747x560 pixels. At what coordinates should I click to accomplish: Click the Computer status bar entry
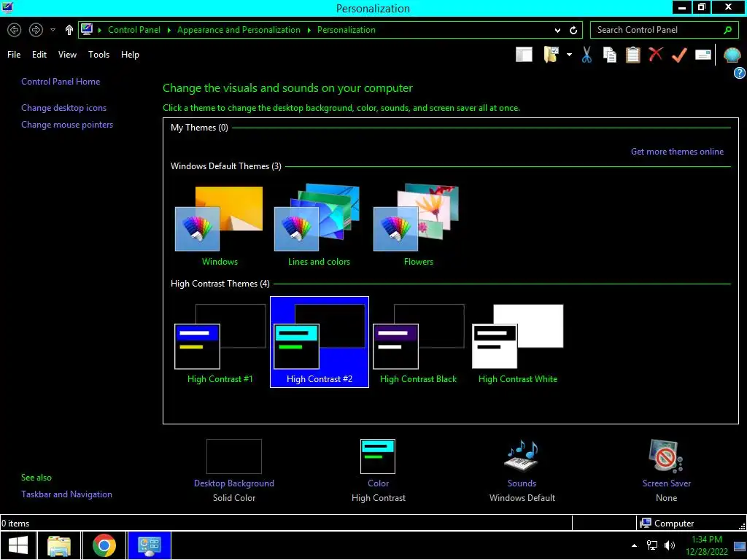(x=667, y=524)
